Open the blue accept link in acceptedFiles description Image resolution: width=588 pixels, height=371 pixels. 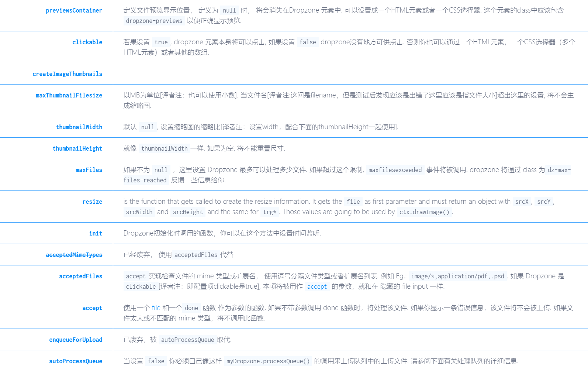coord(317,287)
